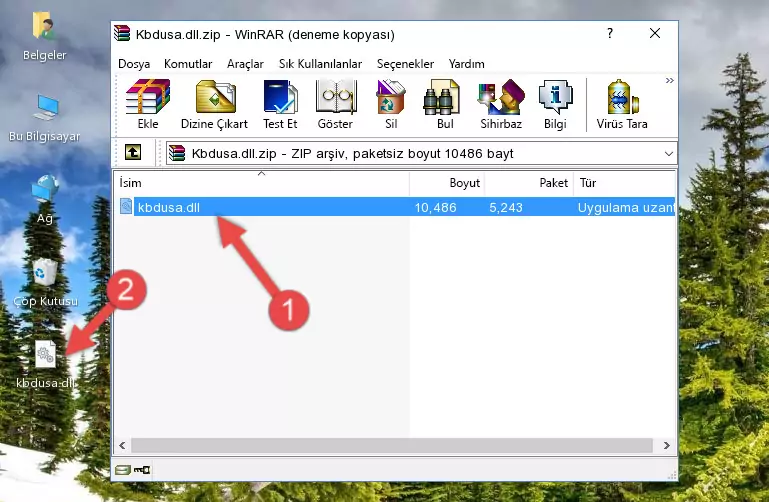This screenshot has width=769, height=502.
Task: Click the Uygulama uzantısı type cell
Action: click(x=626, y=207)
